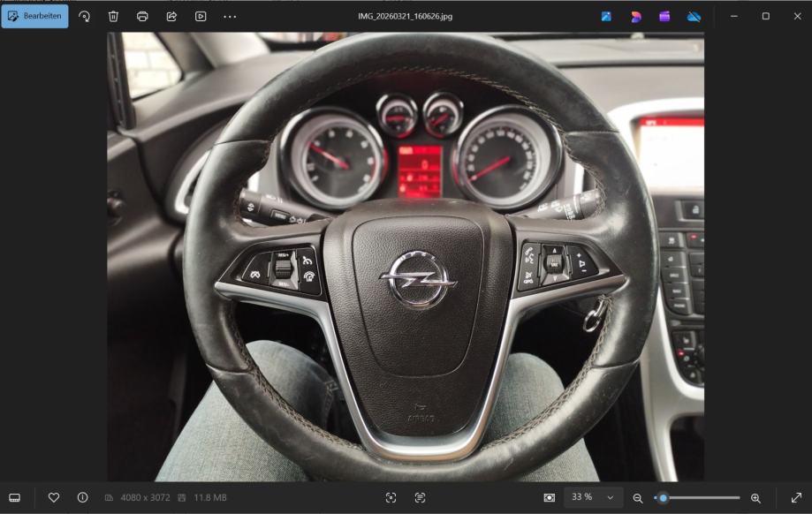Maximize the Photos window
This screenshot has height=514, width=812.
[x=765, y=16]
